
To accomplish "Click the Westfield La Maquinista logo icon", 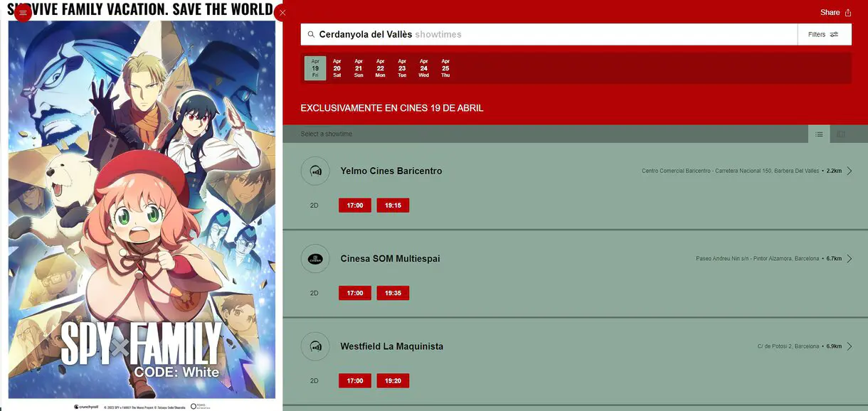I will pos(315,346).
